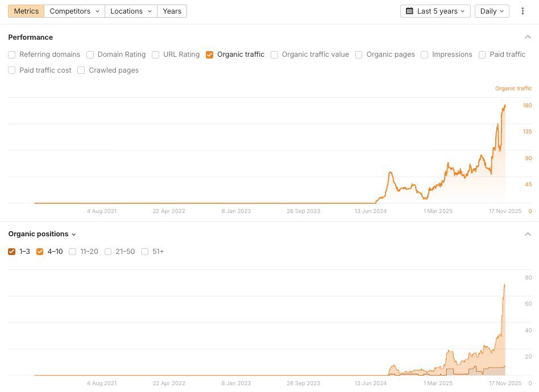Enable the URL Rating checkbox
The width and height of the screenshot is (539, 392).
(x=155, y=55)
